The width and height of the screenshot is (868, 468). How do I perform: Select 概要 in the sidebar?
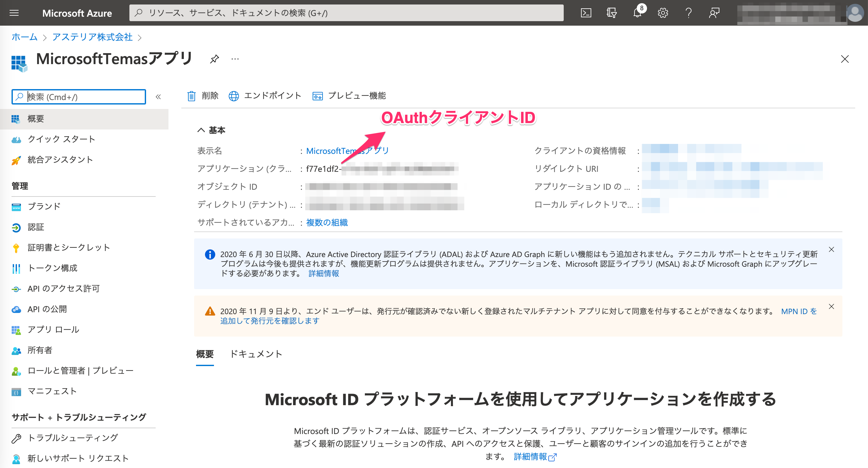click(x=84, y=119)
